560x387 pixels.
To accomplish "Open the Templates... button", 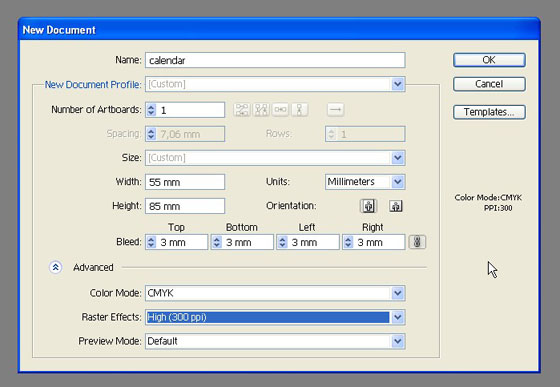I will (489, 112).
